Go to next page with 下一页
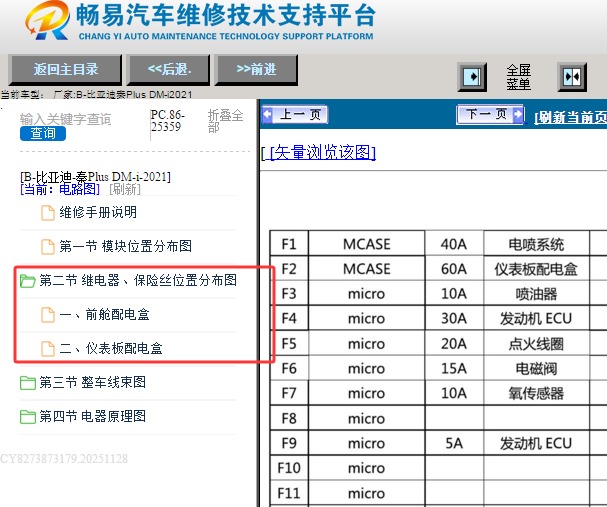607x507 pixels. point(491,115)
